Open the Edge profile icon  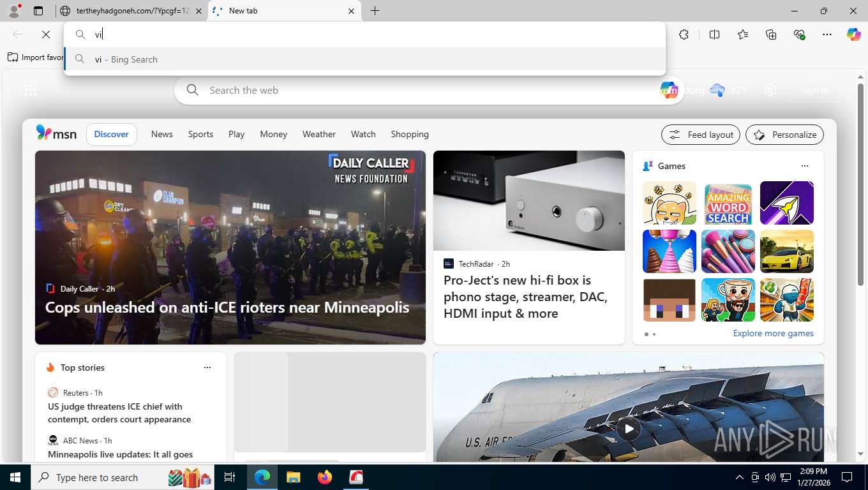[x=13, y=11]
